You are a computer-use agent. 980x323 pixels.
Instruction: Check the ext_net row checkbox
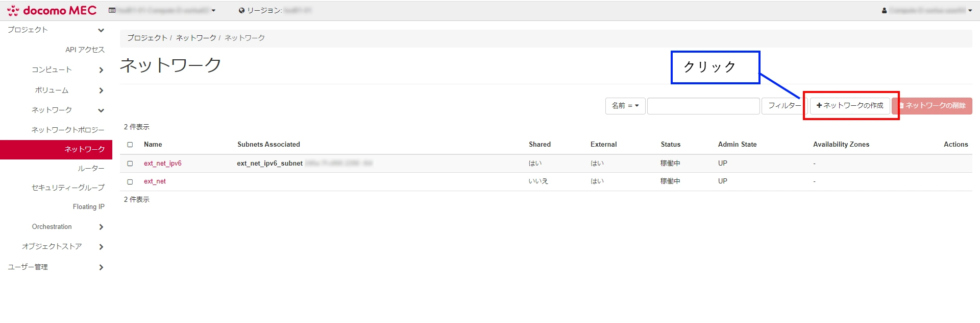pos(130,181)
